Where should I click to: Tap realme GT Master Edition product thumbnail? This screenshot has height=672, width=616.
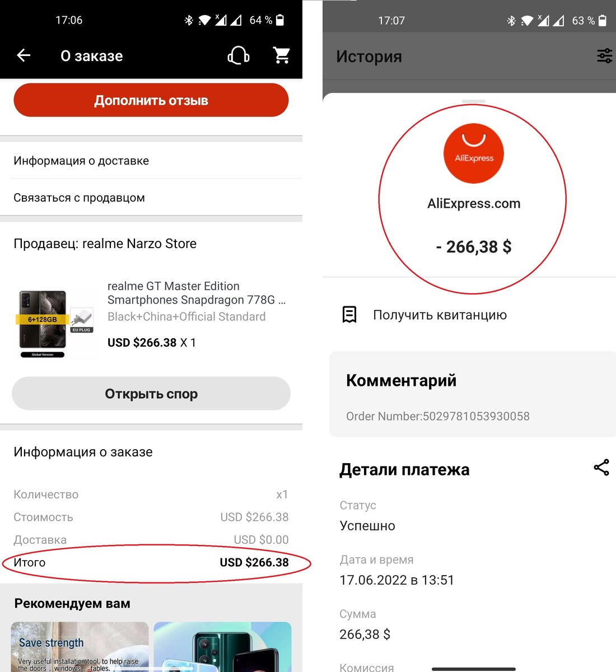(x=55, y=324)
